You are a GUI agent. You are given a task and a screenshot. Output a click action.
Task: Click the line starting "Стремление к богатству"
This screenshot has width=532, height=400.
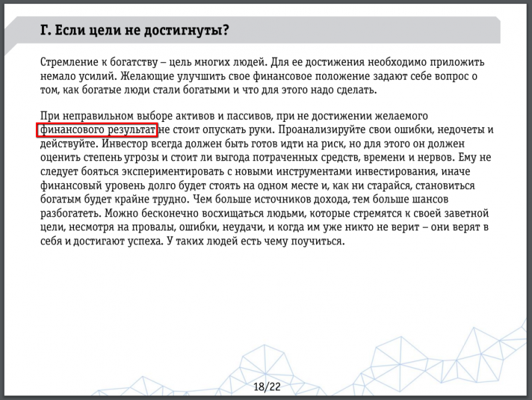[x=262, y=63]
